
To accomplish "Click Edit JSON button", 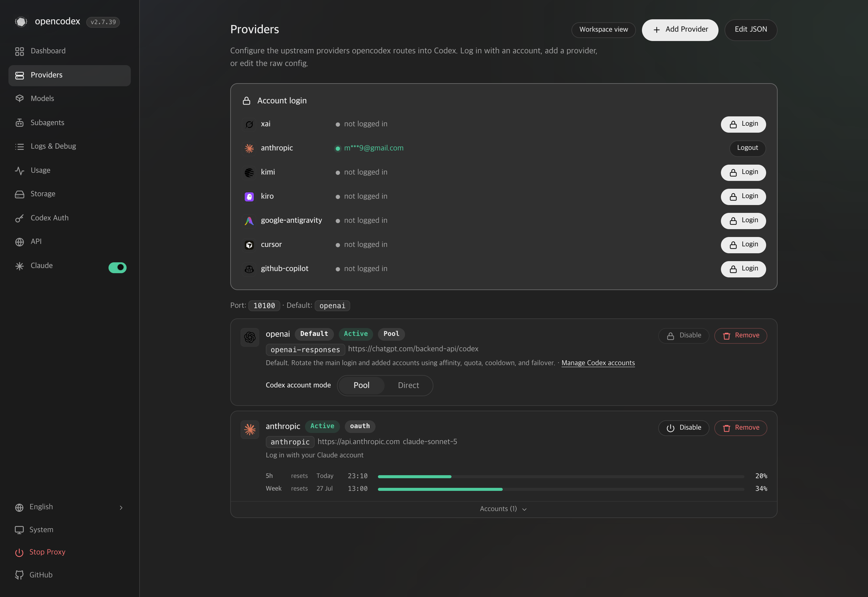I will [751, 30].
